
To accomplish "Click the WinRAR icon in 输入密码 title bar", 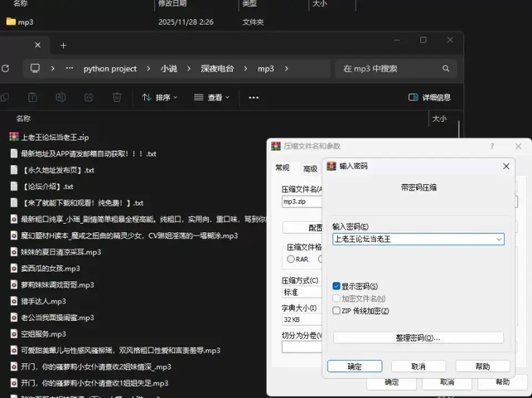I will pos(331,166).
